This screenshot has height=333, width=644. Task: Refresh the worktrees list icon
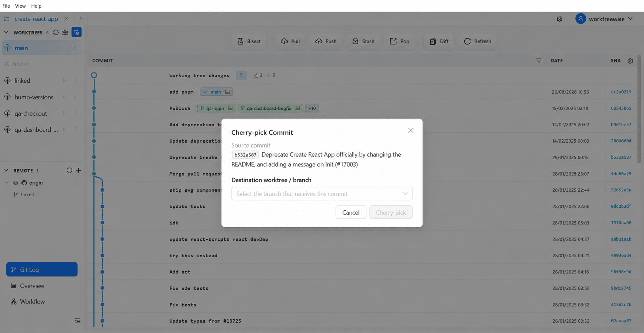click(56, 33)
